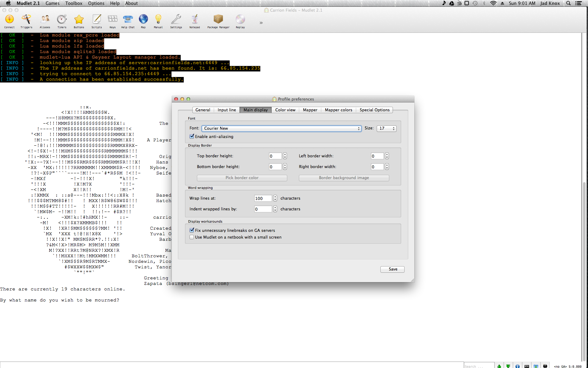The image size is (588, 368).
Task: Switch to the Mapper tab
Action: 310,110
